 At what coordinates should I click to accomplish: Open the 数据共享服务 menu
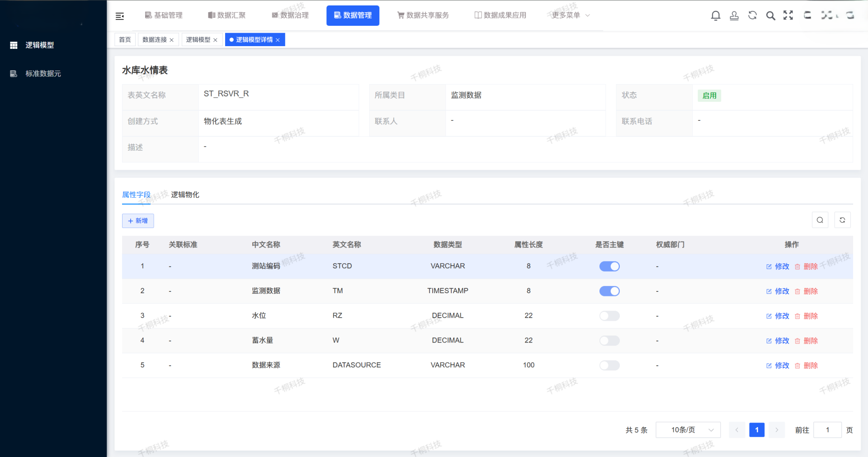point(423,15)
